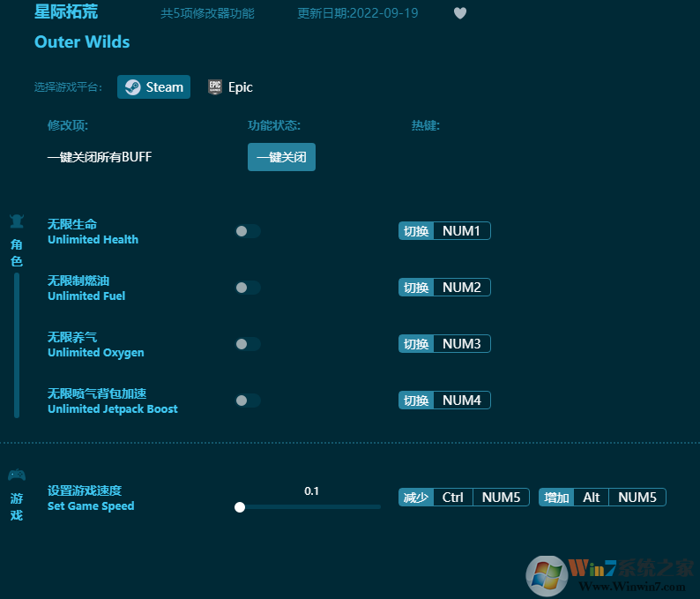This screenshot has height=599, width=700.
Task: Click 切换 button for NUM1 hotkey
Action: tap(416, 231)
